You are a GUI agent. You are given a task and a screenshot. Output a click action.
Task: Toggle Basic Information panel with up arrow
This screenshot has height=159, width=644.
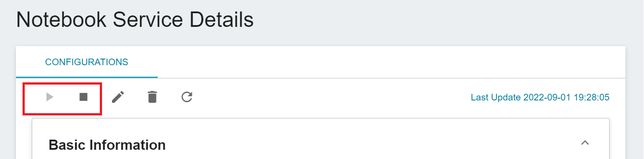[585, 143]
